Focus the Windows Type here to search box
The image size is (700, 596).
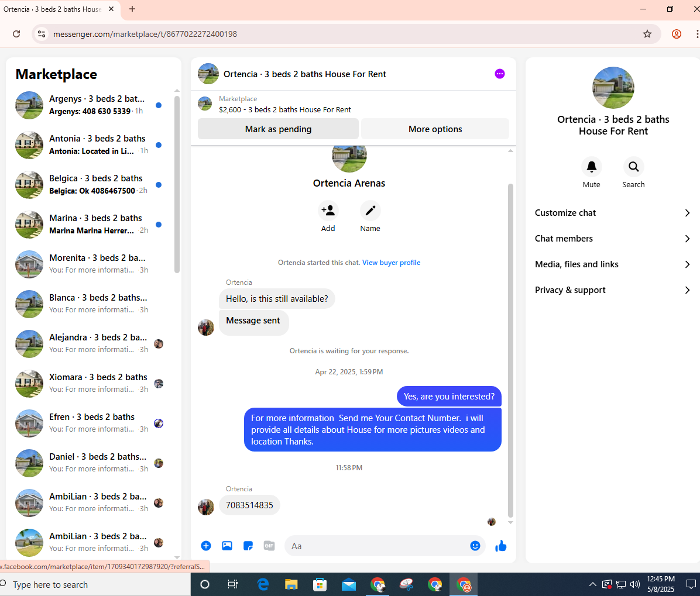(95, 584)
